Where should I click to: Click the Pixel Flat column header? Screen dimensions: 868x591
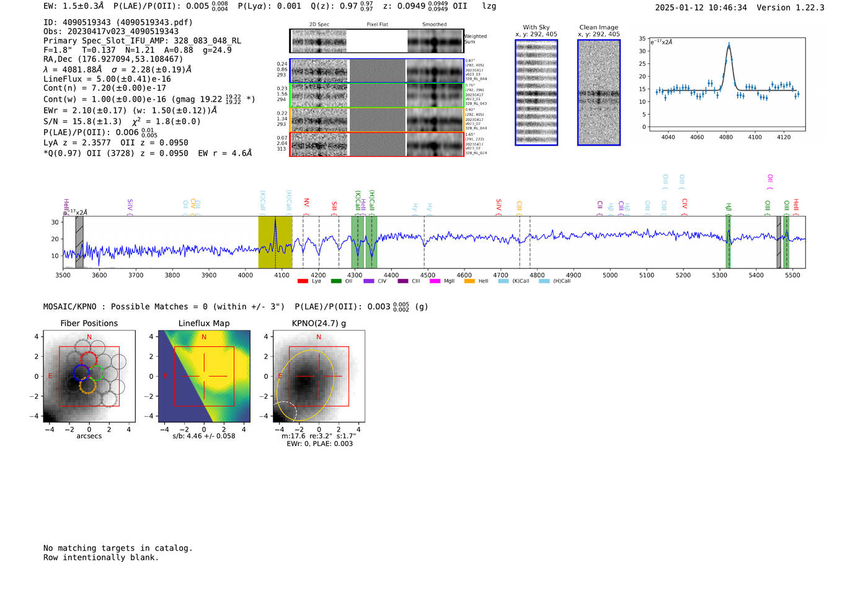click(377, 25)
